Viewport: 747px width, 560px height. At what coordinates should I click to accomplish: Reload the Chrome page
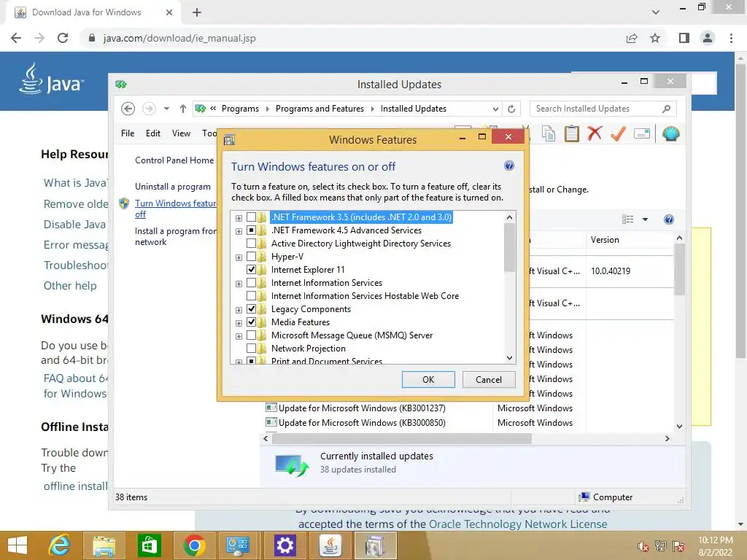[x=63, y=38]
